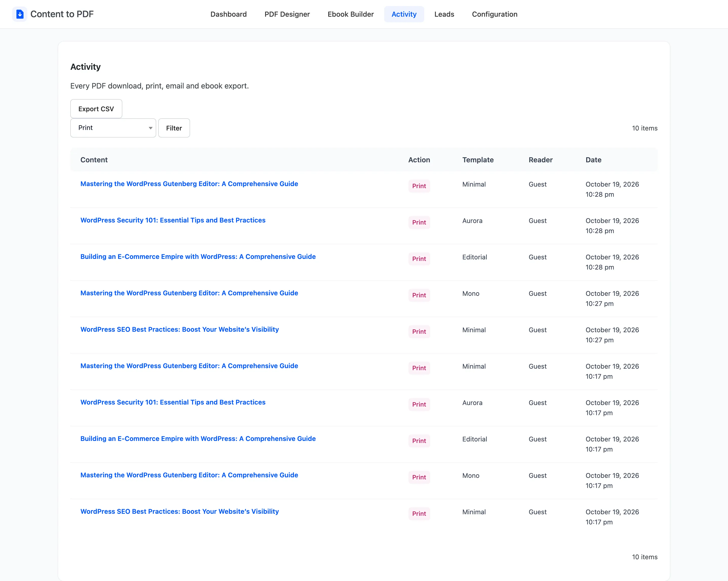728x581 pixels.
Task: Click the Filter button
Action: pos(174,128)
